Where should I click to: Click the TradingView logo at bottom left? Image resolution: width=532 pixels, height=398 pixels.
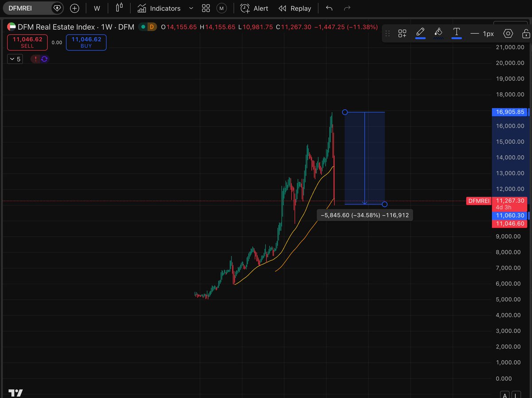pyautogui.click(x=16, y=393)
